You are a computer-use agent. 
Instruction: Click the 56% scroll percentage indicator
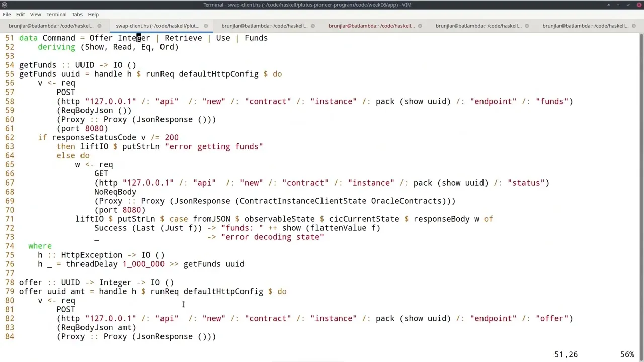pyautogui.click(x=627, y=354)
